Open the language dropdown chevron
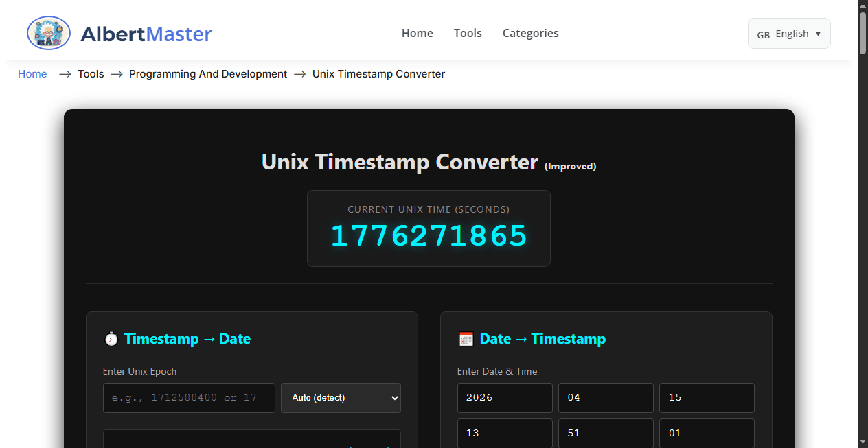The height and width of the screenshot is (448, 868). pyautogui.click(x=819, y=33)
